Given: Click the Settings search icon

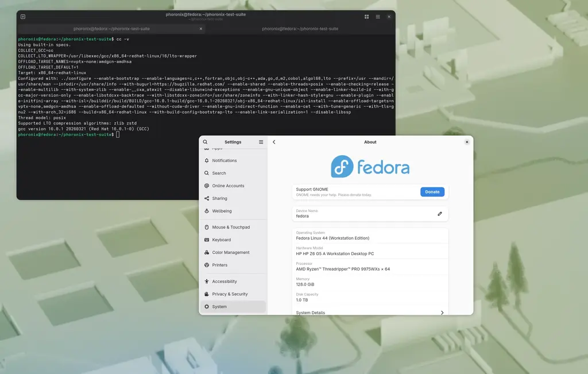Looking at the screenshot, I should pyautogui.click(x=205, y=142).
